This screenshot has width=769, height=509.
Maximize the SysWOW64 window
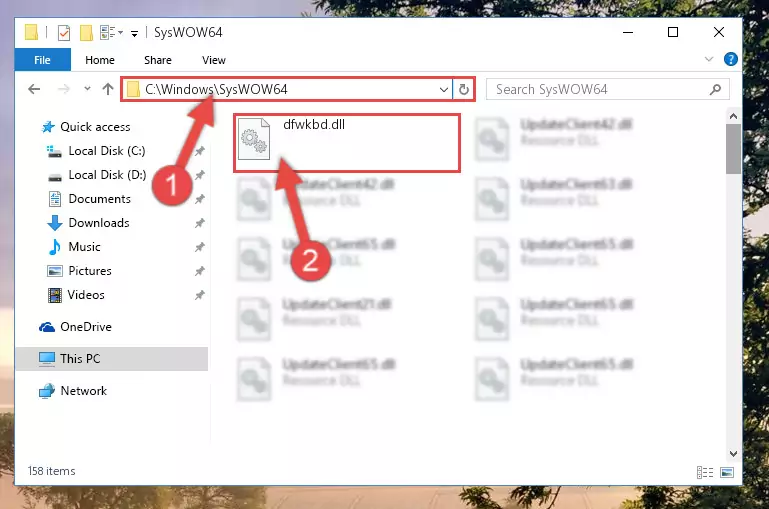(673, 32)
